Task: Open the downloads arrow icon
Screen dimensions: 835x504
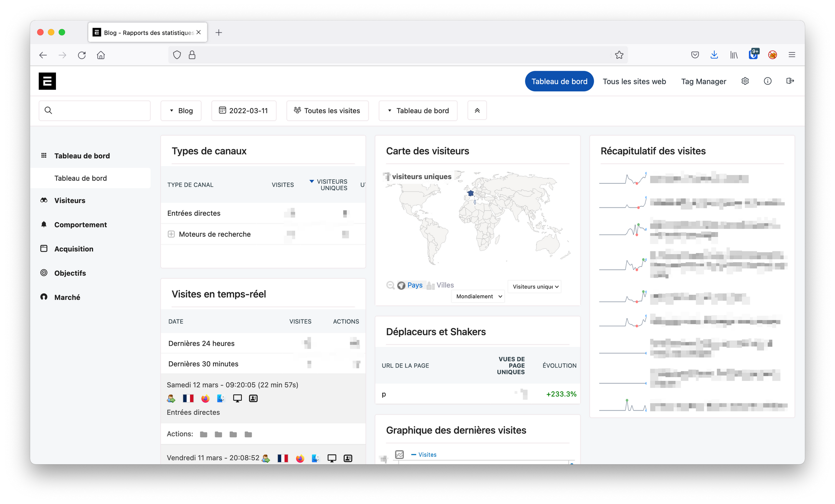Action: click(x=714, y=55)
